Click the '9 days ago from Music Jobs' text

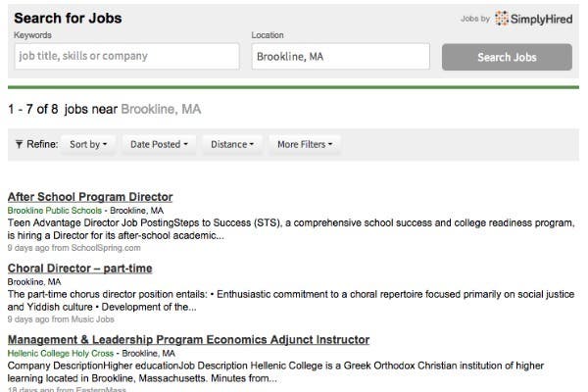[61, 319]
